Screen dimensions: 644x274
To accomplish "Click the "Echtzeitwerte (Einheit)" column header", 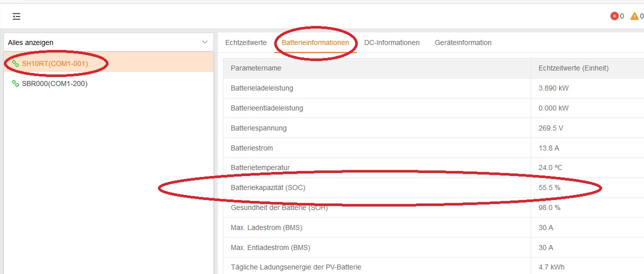I will pos(573,68).
